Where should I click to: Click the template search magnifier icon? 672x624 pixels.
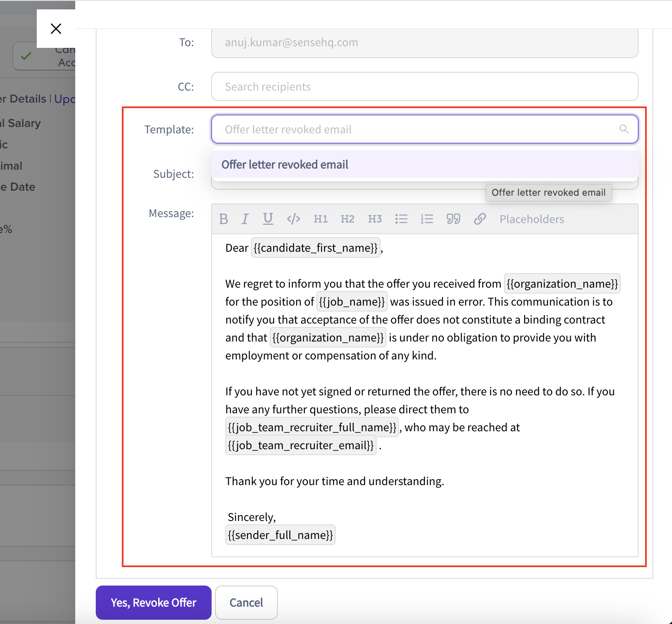pyautogui.click(x=624, y=129)
